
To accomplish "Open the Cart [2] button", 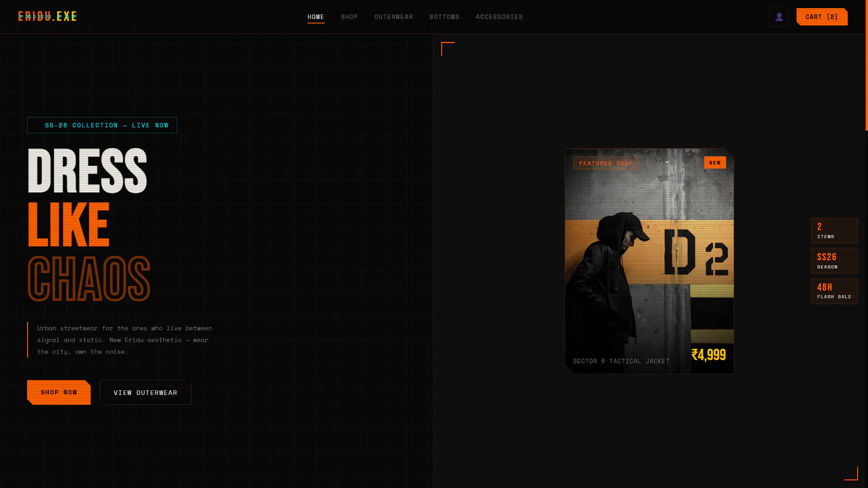I will click(x=822, y=17).
